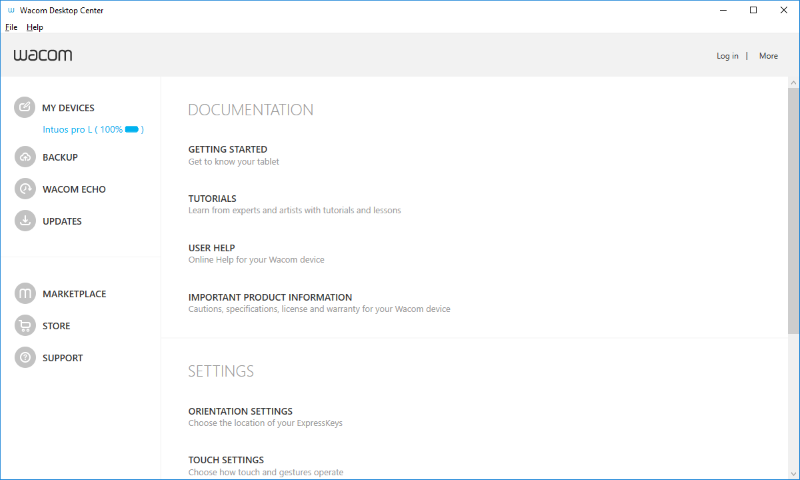
Task: Click the vertical scrollbar thumb
Action: point(793,211)
